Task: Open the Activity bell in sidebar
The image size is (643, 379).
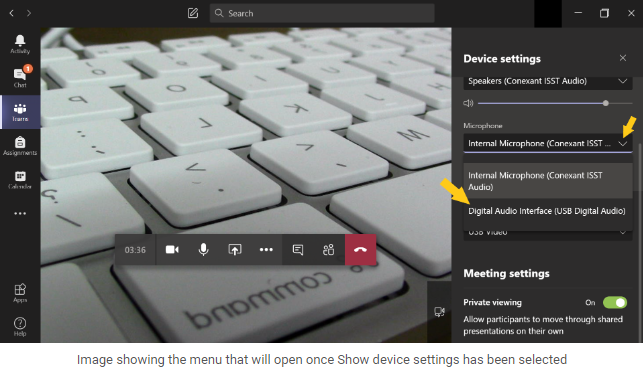Action: pyautogui.click(x=20, y=44)
